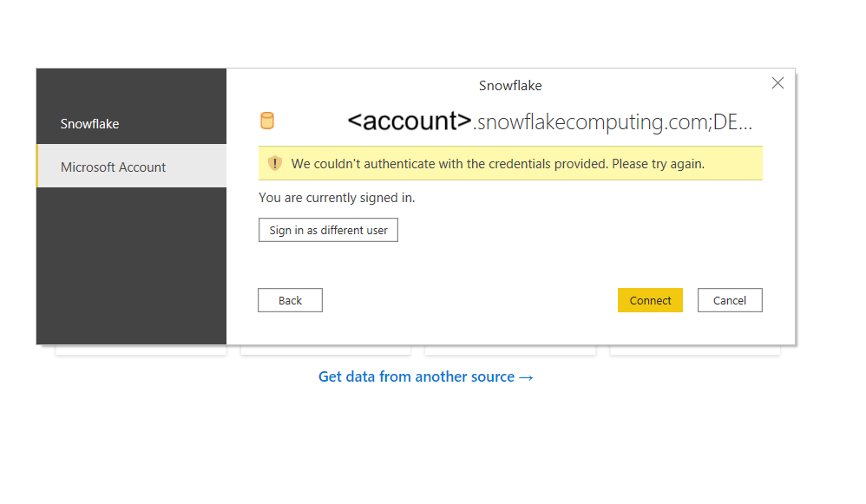Click the You are currently signed in text
Image resolution: width=866 pixels, height=504 pixels.
pos(337,198)
